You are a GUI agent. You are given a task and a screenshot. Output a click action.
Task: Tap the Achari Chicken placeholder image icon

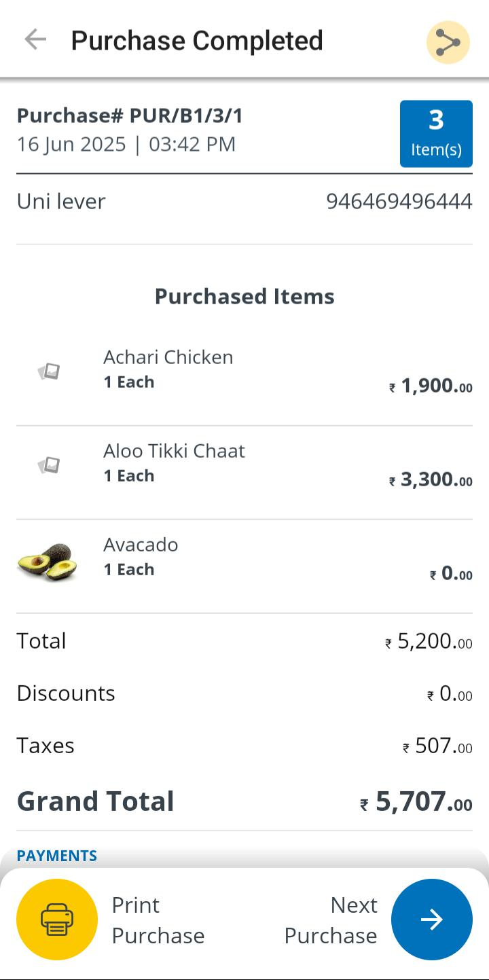(49, 371)
